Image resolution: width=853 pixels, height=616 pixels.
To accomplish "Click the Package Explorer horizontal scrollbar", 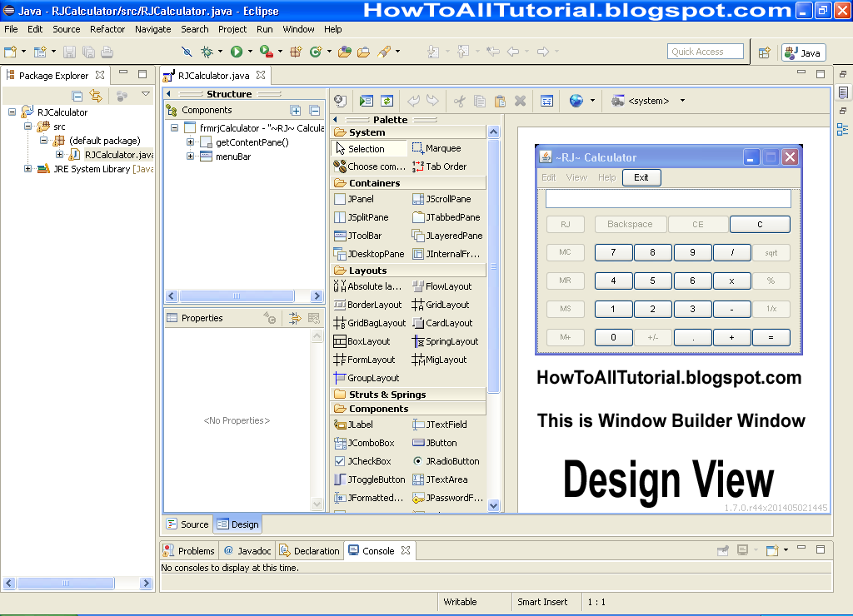I will tap(77, 584).
